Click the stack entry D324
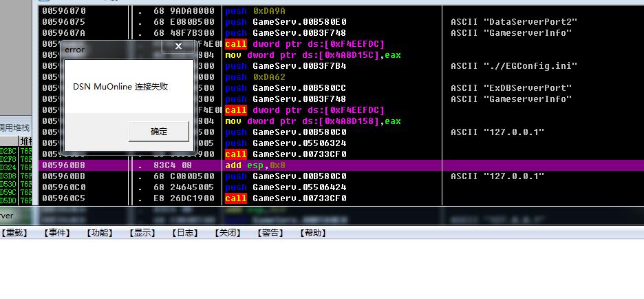The image size is (644, 299). [x=8, y=167]
